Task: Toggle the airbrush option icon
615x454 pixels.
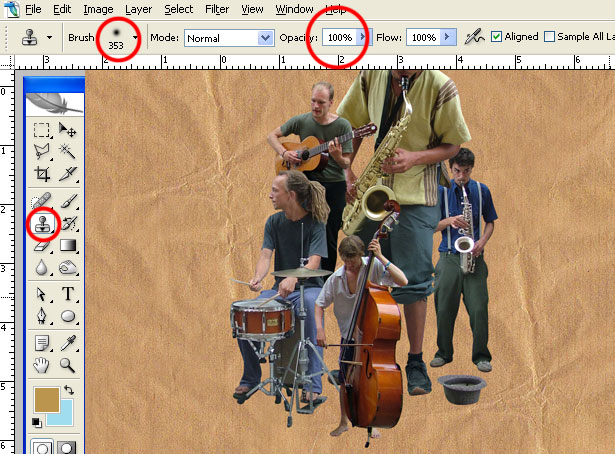Action: point(474,37)
